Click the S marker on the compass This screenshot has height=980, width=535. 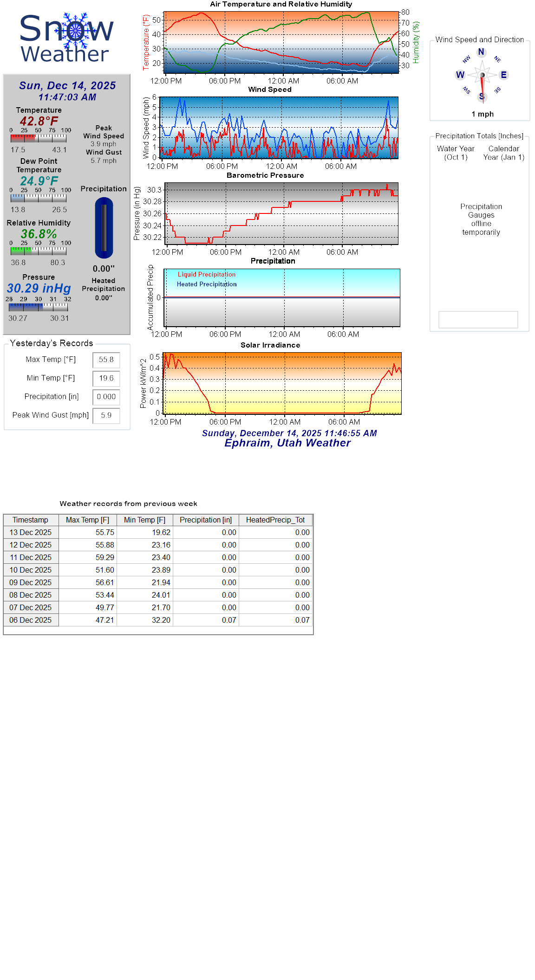coord(482,97)
